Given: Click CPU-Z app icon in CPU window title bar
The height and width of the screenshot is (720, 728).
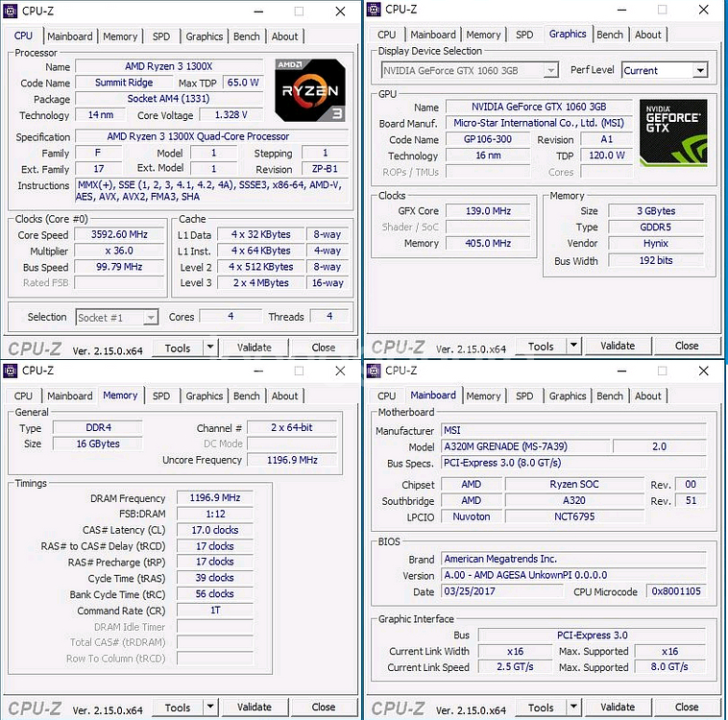Looking at the screenshot, I should (x=11, y=11).
